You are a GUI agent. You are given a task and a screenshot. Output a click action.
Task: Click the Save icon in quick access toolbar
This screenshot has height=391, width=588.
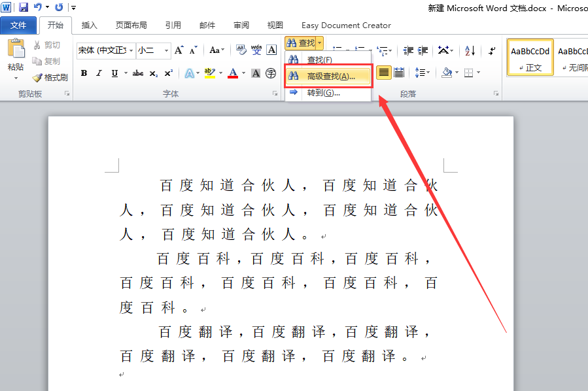click(24, 7)
